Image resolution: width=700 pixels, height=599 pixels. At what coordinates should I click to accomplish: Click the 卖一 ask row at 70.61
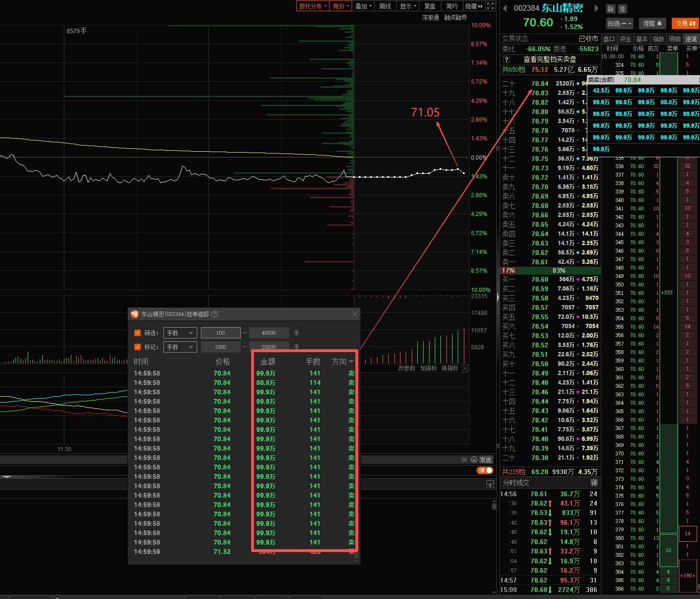550,262
